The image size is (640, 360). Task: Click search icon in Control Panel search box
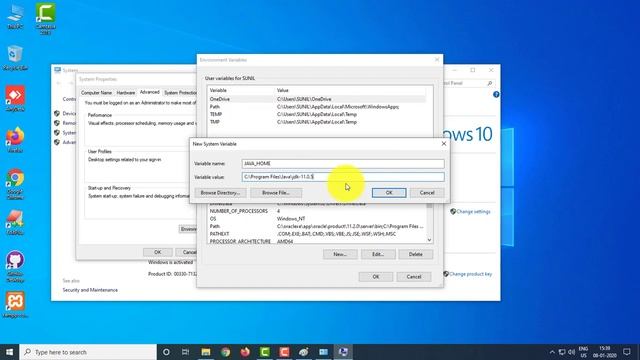(x=489, y=83)
